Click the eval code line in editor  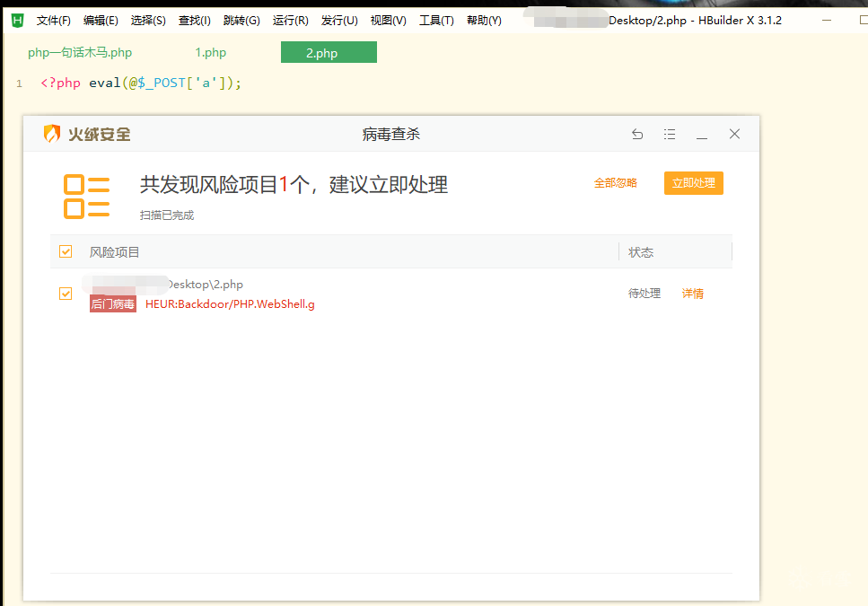pyautogui.click(x=141, y=83)
